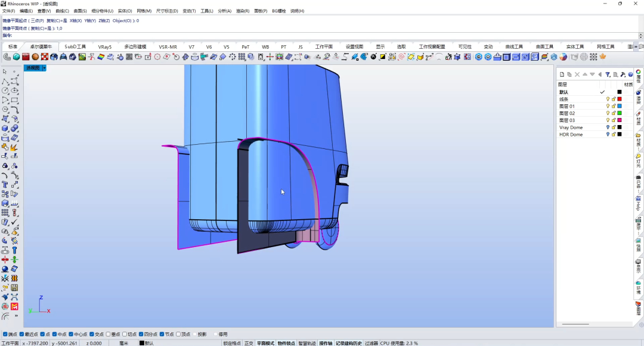Toggle the 中心点 center snap checkbox

[x=71, y=334]
